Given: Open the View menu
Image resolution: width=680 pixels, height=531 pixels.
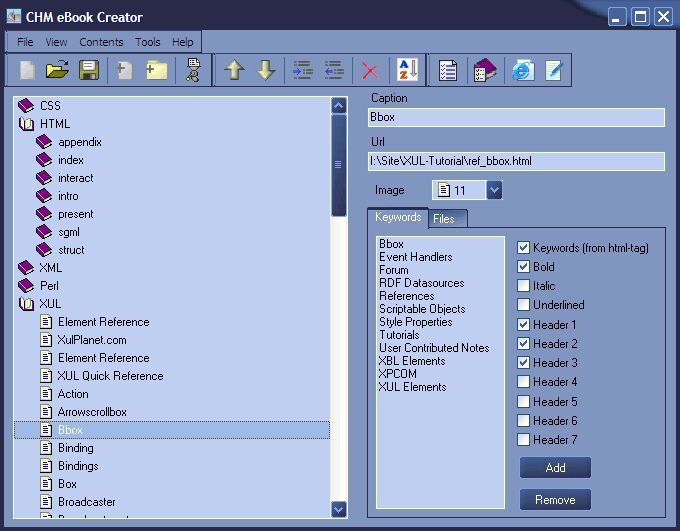Looking at the screenshot, I should click(x=56, y=42).
